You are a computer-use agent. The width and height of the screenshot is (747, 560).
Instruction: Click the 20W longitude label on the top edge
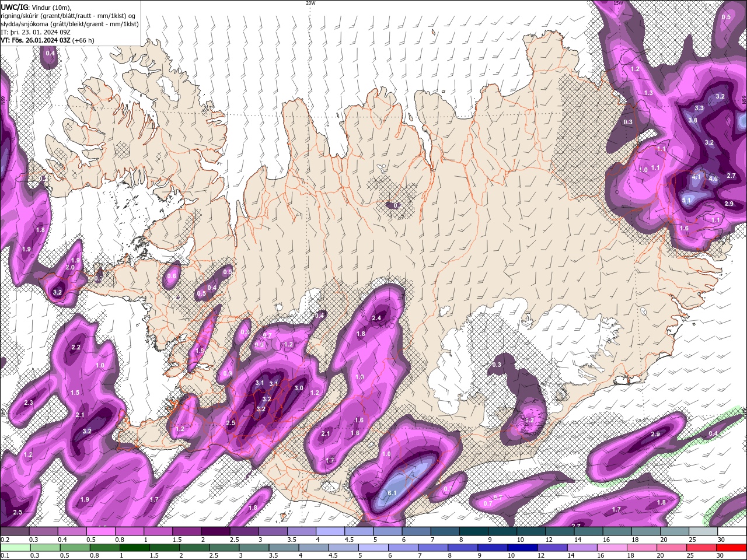pyautogui.click(x=310, y=3)
